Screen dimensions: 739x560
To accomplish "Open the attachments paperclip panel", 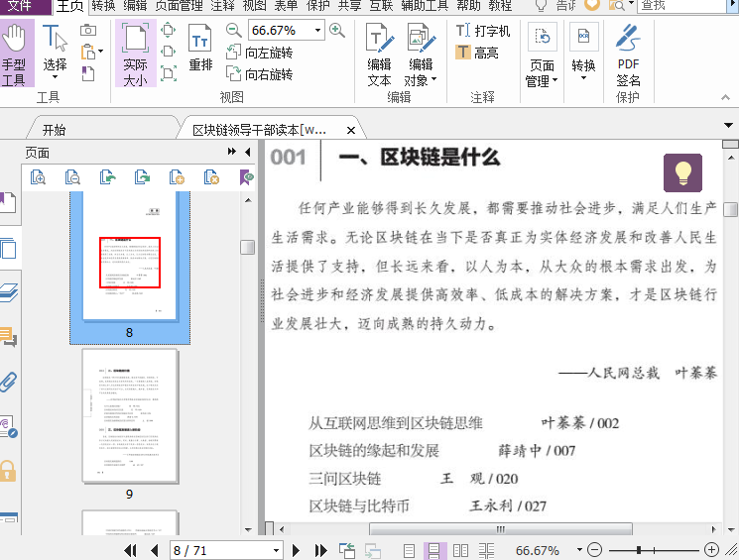I will (9, 382).
